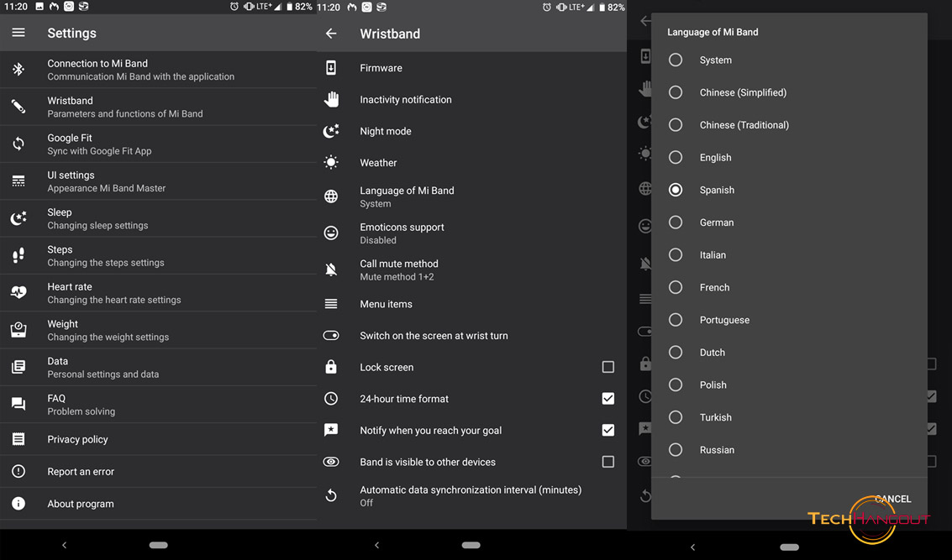This screenshot has height=560, width=952.
Task: Tap the synchronization interval refresh icon
Action: (331, 495)
